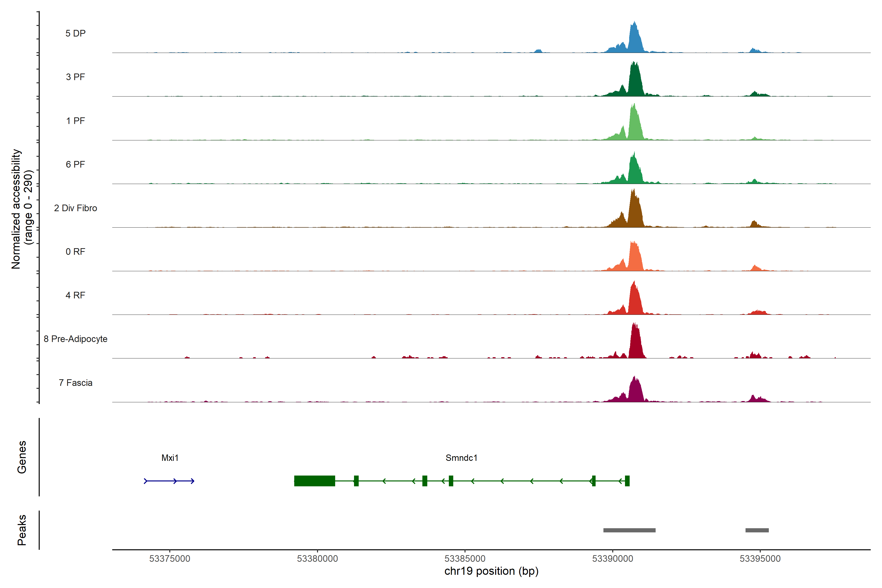Click the 5 DP track label
Screen dimensions: 882x588
[75, 33]
